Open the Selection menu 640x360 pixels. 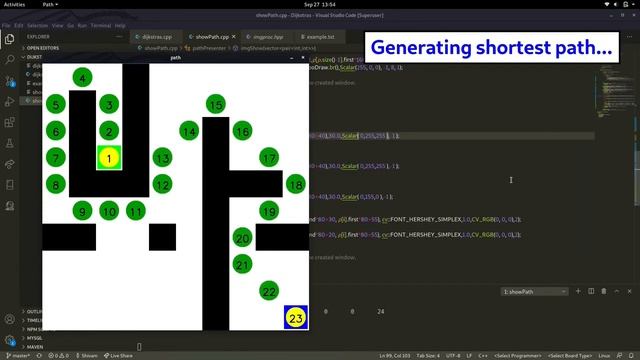pos(38,25)
